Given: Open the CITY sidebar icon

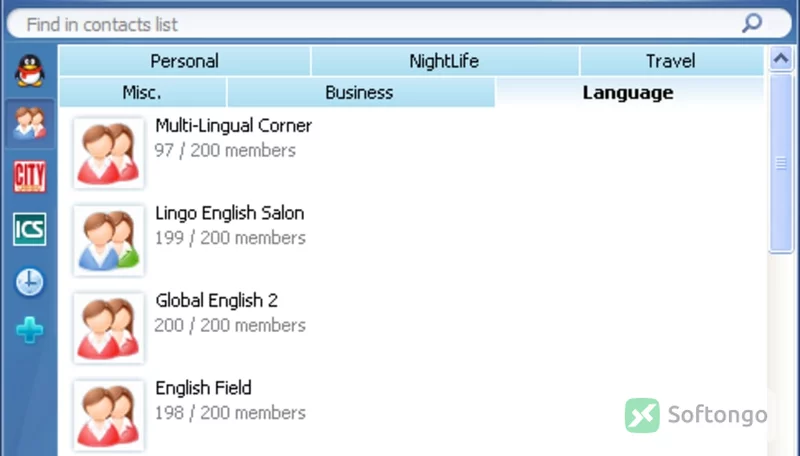Looking at the screenshot, I should (x=30, y=176).
